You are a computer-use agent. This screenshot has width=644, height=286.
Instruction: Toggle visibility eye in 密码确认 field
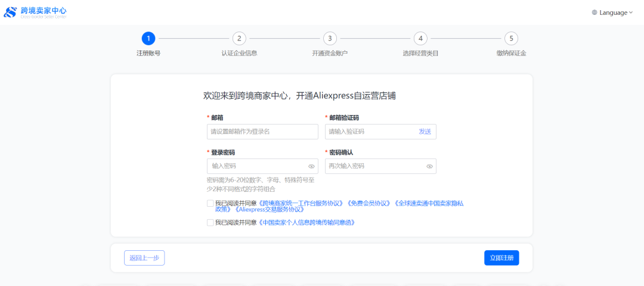click(x=429, y=166)
